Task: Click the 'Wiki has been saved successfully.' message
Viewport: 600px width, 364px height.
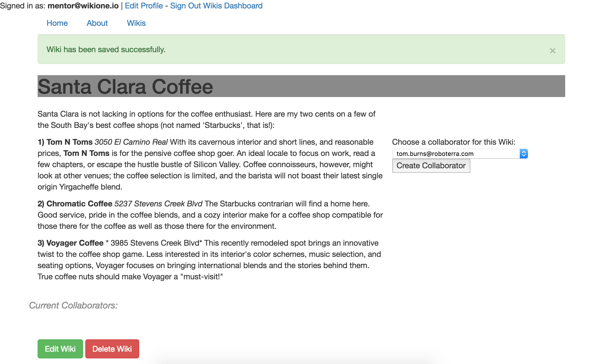Action: [106, 49]
